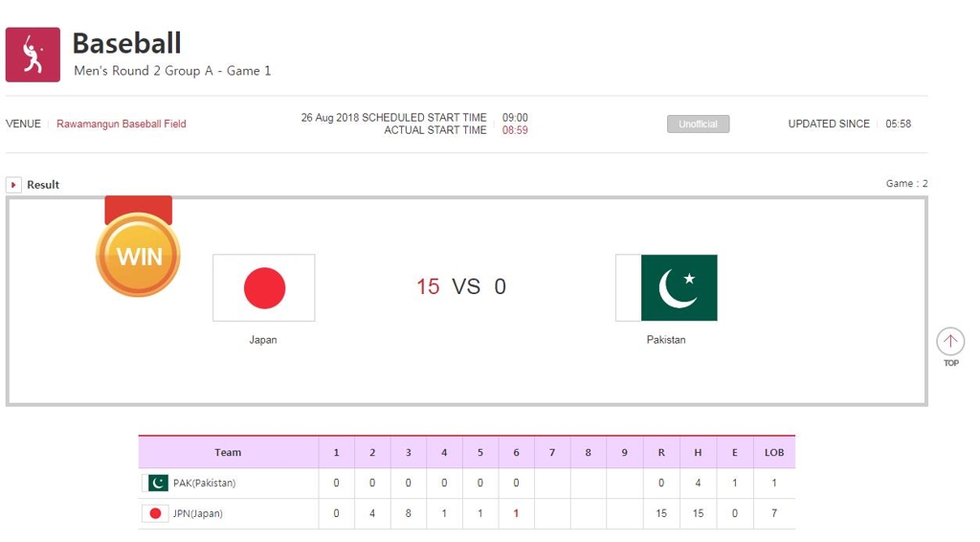The height and width of the screenshot is (542, 980).
Task: Click the actual start time 08:59
Action: [515, 130]
